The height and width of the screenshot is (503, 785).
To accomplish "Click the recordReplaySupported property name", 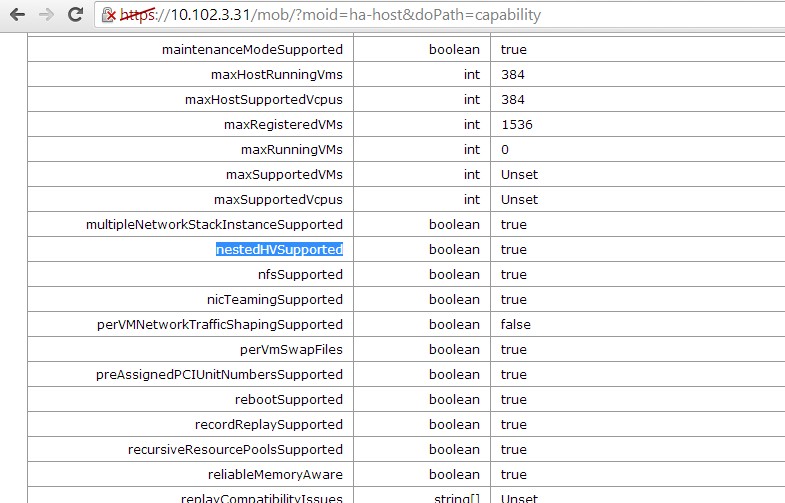I will coord(268,425).
